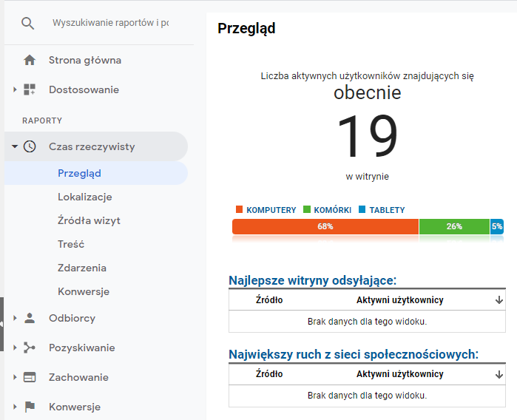Collapse the Czas rzeczywisty section arrow
This screenshot has width=517, height=420.
tap(15, 146)
